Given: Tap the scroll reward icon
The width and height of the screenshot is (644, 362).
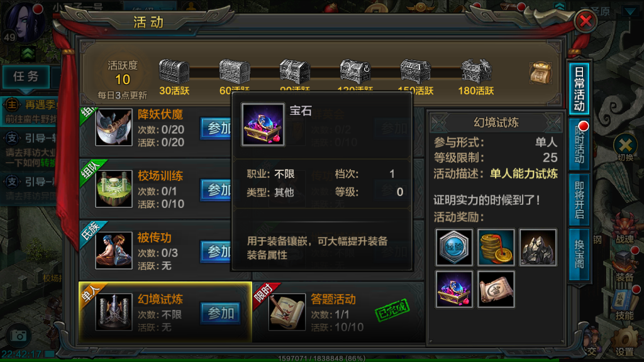Looking at the screenshot, I should click(496, 289).
